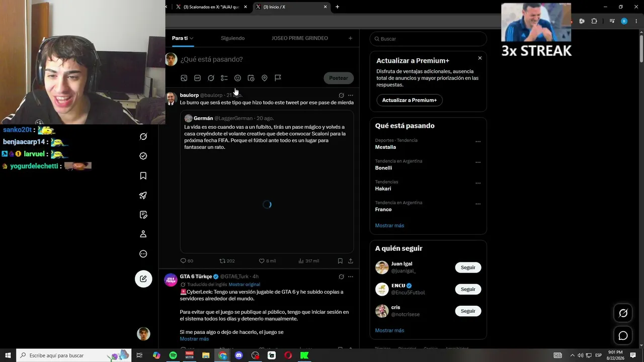Schedule the post with the calendar icon
Viewport: 644px width, 362px height.
click(x=251, y=78)
